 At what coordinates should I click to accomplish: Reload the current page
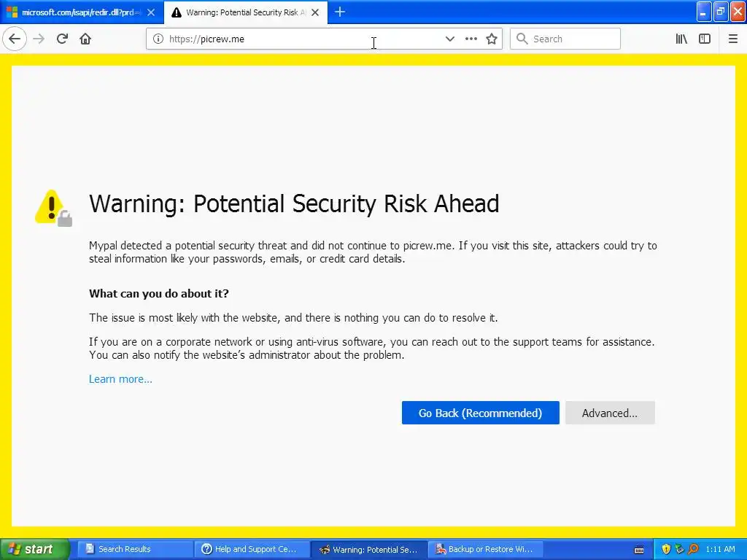point(62,39)
